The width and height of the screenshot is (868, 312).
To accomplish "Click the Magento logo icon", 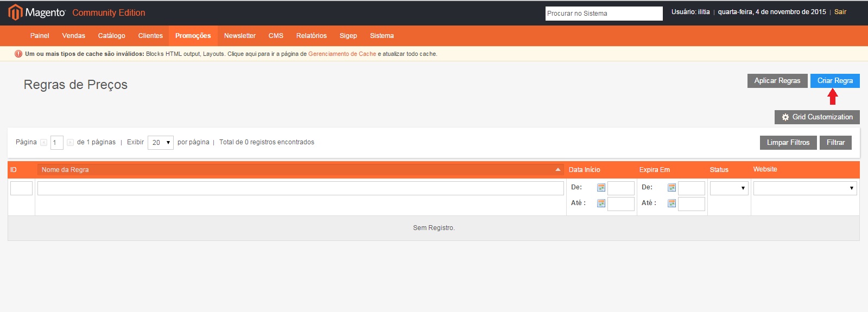I will (x=15, y=12).
